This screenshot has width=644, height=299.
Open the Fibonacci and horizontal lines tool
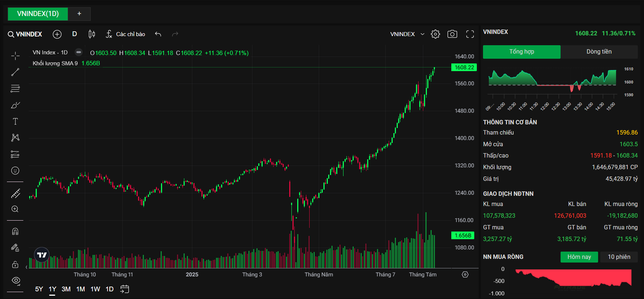click(15, 89)
